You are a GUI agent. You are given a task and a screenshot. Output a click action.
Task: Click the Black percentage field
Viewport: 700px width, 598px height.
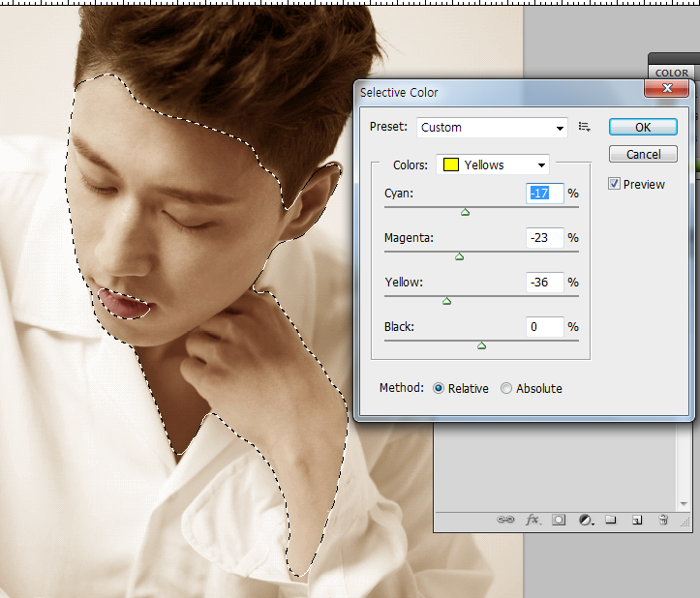[545, 327]
